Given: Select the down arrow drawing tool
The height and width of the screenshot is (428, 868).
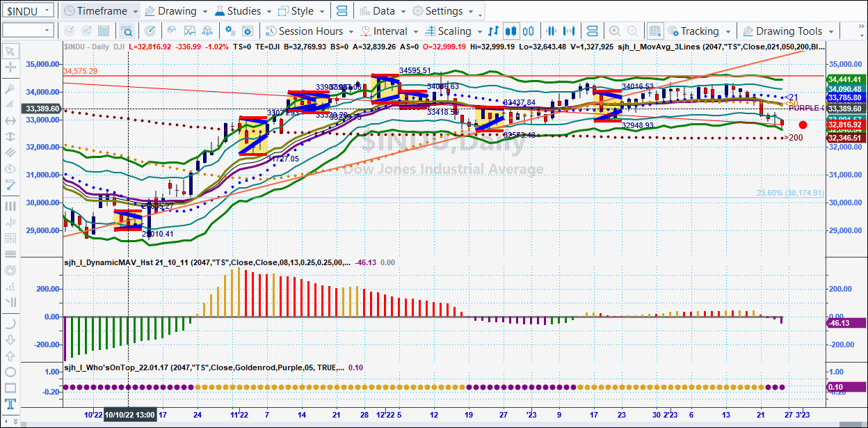Looking at the screenshot, I should [x=10, y=339].
